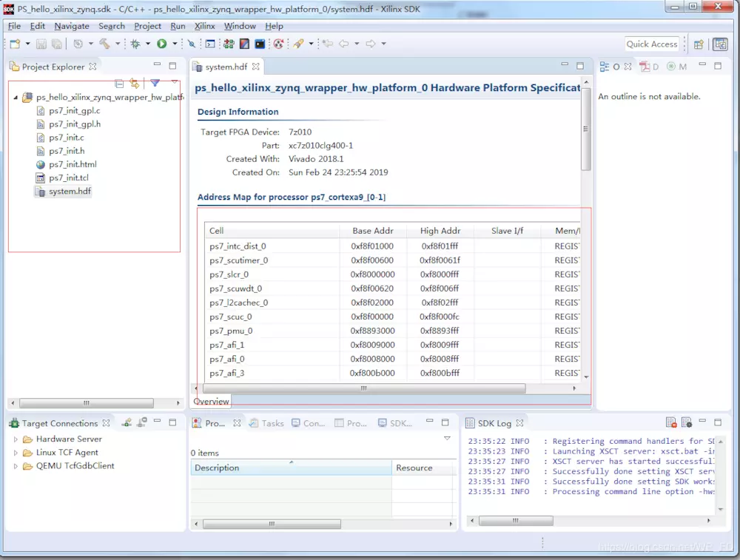Toggle the C/C++ perspective button
The image size is (740, 560).
(720, 44)
